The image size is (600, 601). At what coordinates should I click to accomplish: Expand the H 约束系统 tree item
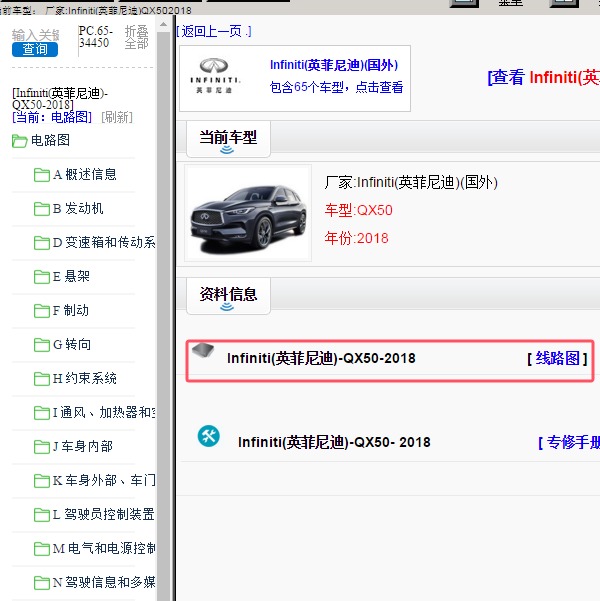pyautogui.click(x=85, y=378)
